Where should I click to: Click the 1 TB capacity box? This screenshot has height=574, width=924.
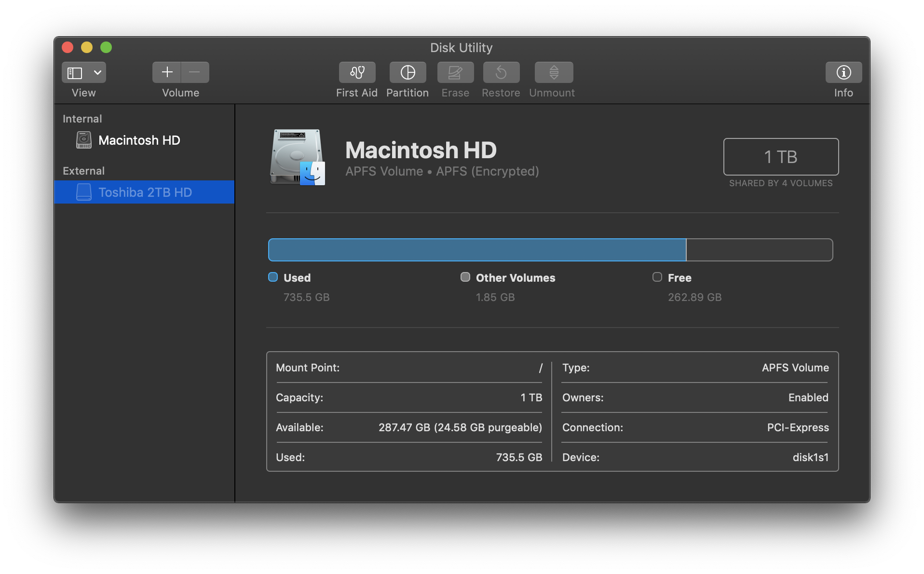tap(781, 157)
